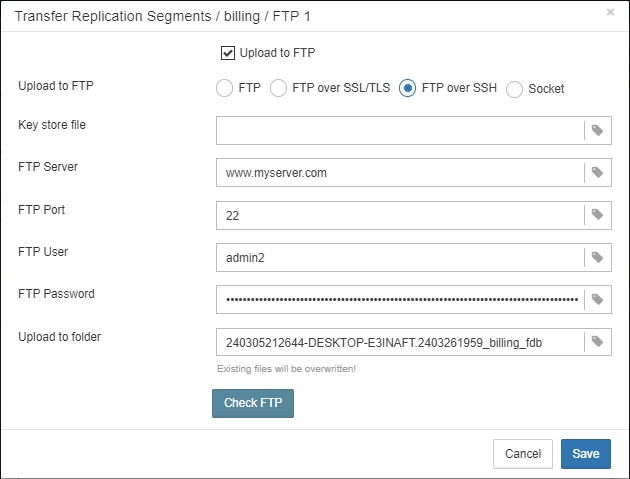Click the FTP Server text field
This screenshot has width=630, height=479.
pyautogui.click(x=399, y=172)
